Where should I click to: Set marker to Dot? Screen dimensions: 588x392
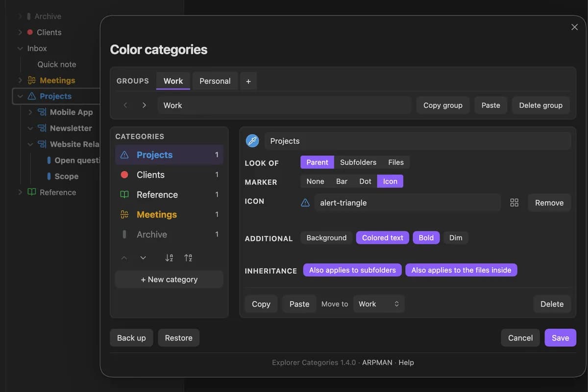(x=365, y=181)
